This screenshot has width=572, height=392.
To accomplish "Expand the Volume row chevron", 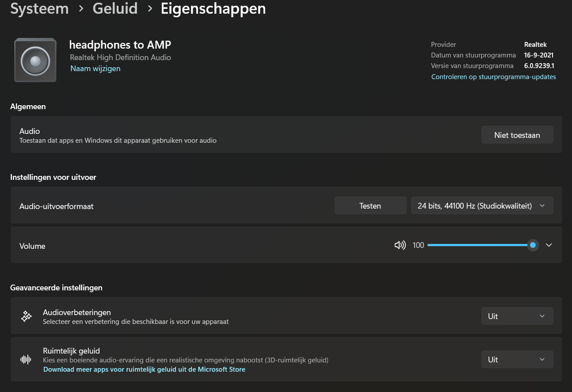I will [549, 245].
